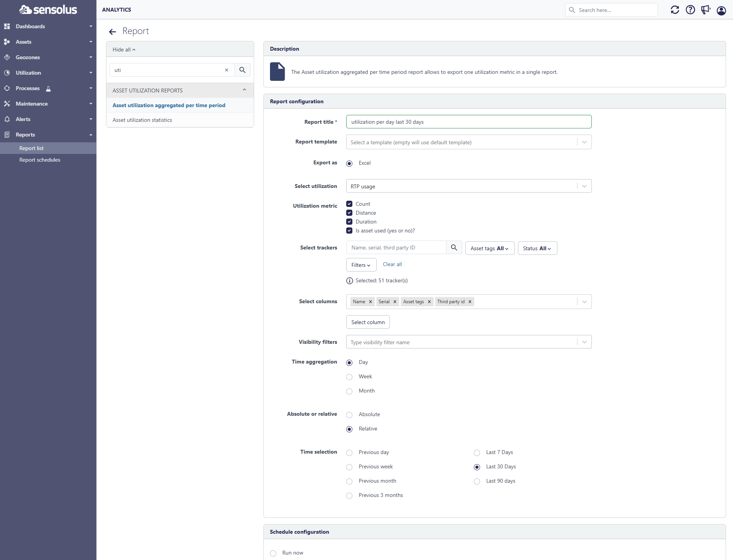Click the refresh icon in top bar
Screen dimensions: 733x560
pyautogui.click(x=675, y=10)
